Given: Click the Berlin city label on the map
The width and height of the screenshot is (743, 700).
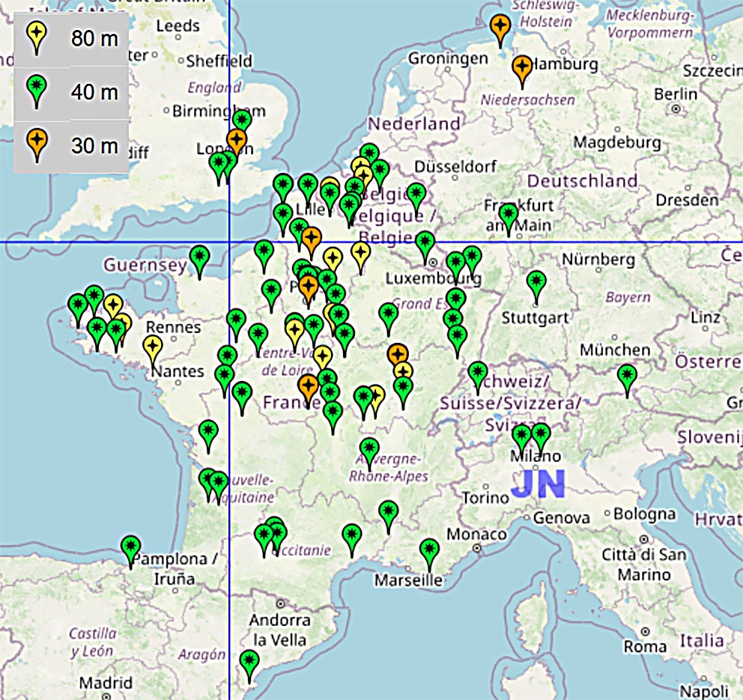Looking at the screenshot, I should [x=675, y=94].
